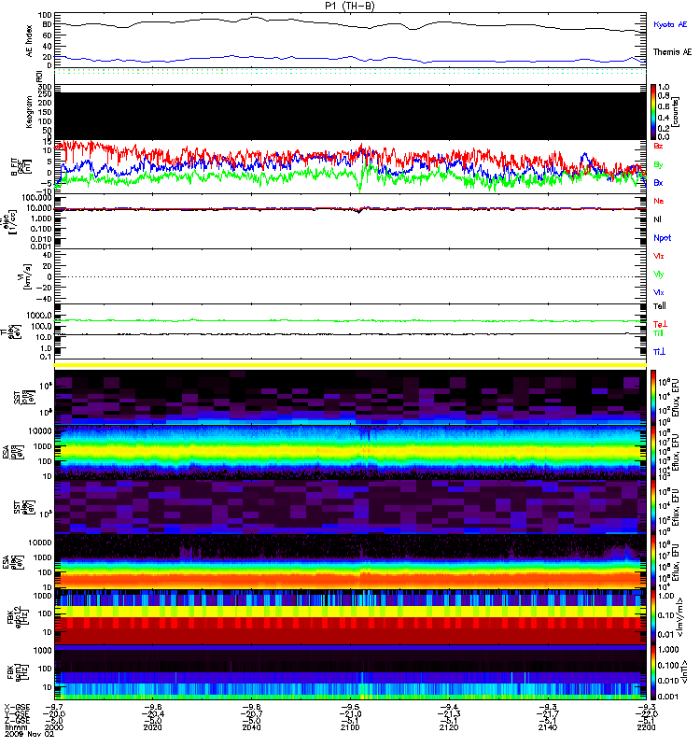Click the -21.0 Y-GSE position value
This screenshot has height=747, width=700.
tap(350, 714)
